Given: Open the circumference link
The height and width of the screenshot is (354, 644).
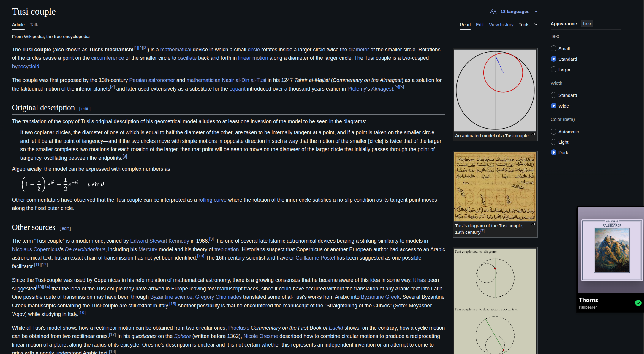Looking at the screenshot, I should (x=107, y=58).
